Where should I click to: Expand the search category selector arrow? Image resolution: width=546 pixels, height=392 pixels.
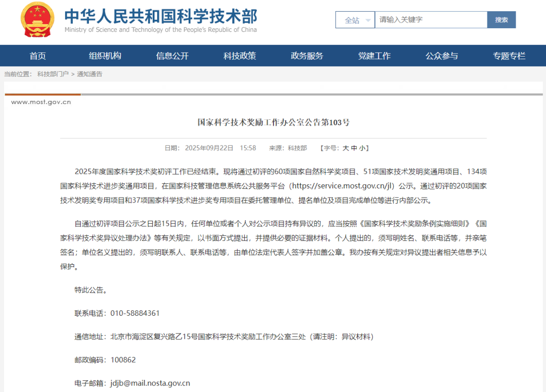coord(368,20)
